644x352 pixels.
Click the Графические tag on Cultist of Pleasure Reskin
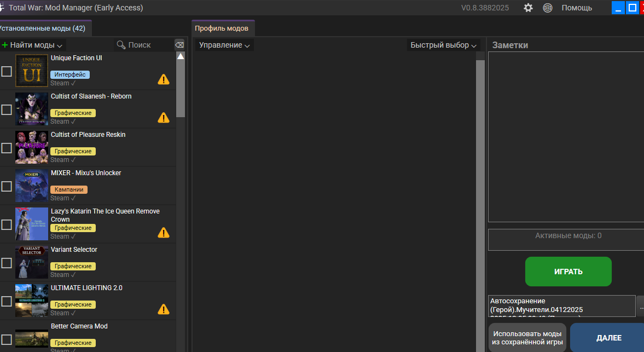click(73, 151)
